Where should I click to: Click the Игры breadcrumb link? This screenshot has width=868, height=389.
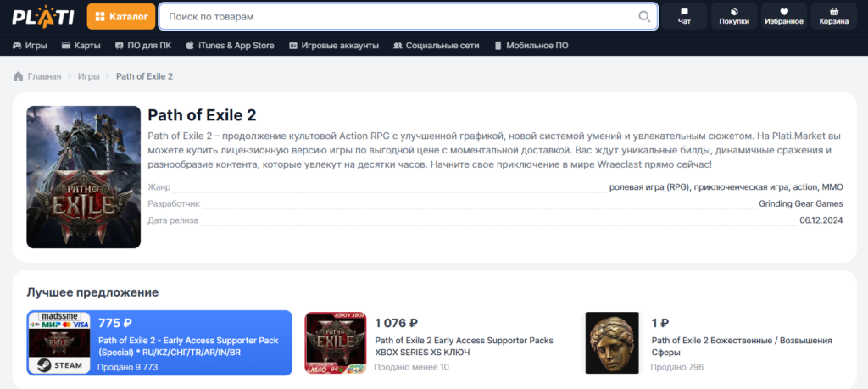click(x=88, y=76)
